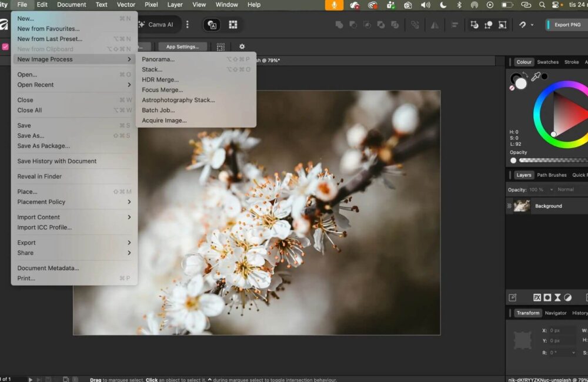Open App Settings
The image size is (588, 382).
(x=184, y=46)
